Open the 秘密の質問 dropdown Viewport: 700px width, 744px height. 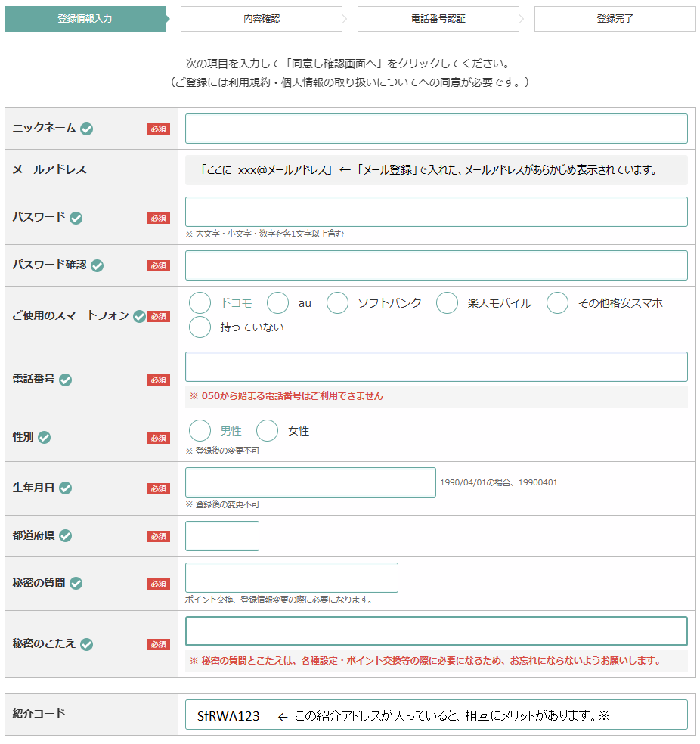click(291, 578)
